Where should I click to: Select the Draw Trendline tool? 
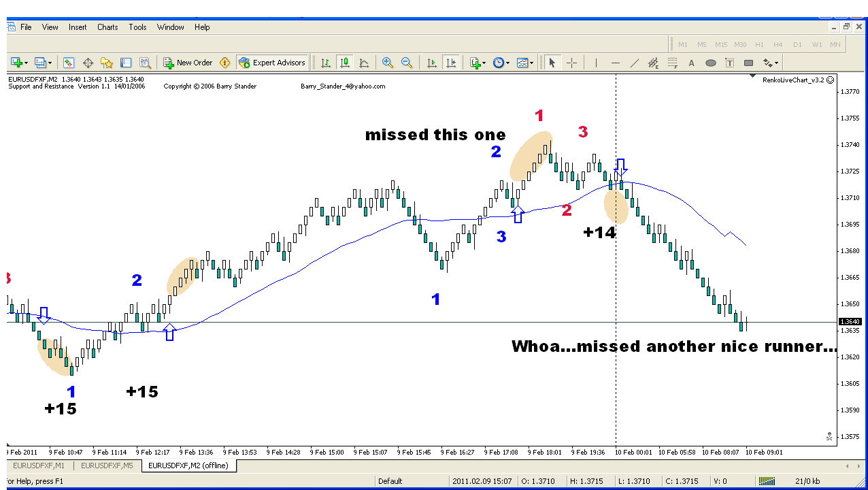pos(634,63)
